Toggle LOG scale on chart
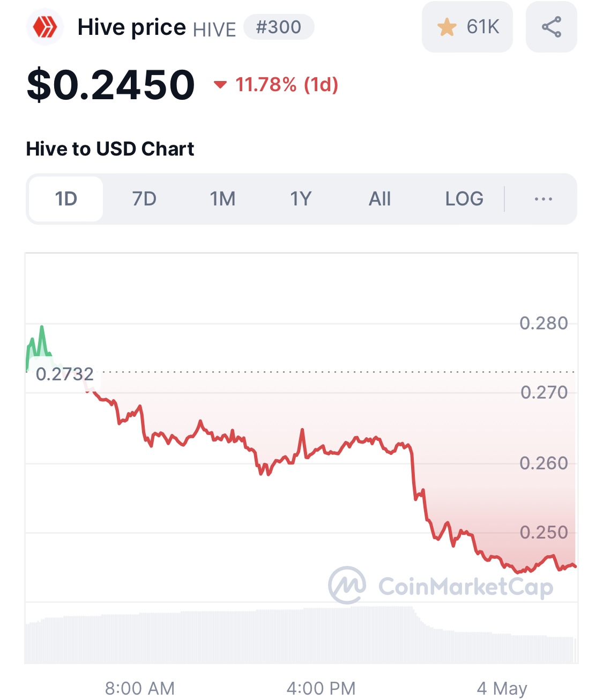This screenshot has height=700, width=603. (464, 199)
